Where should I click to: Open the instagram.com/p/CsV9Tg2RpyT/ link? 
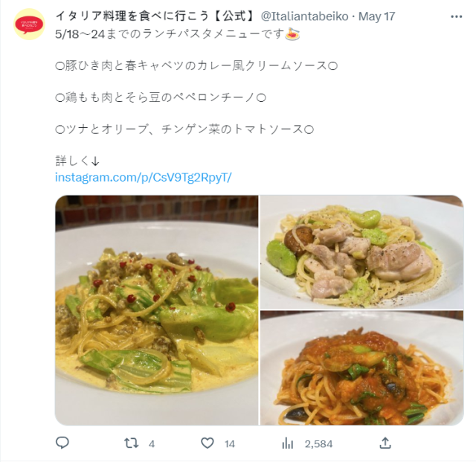pyautogui.click(x=144, y=177)
